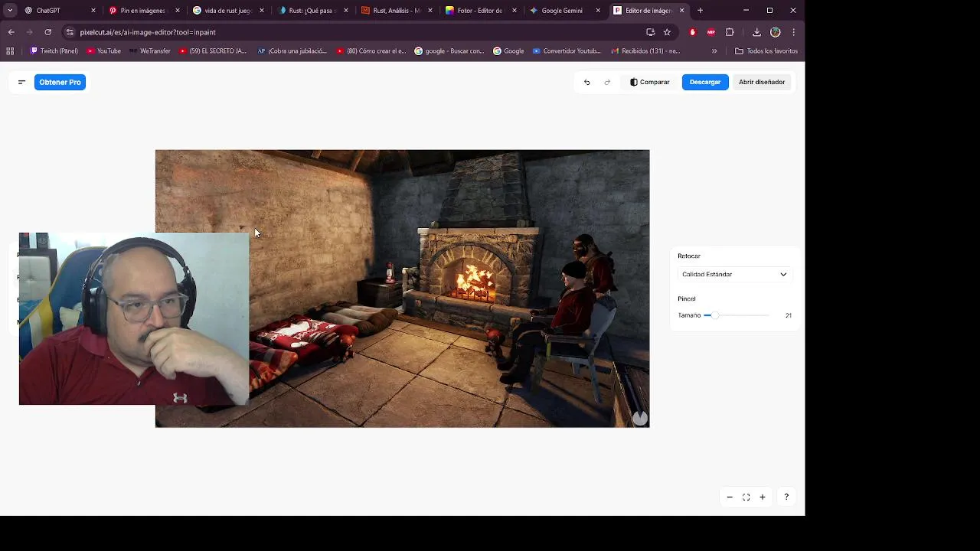The width and height of the screenshot is (980, 551).
Task: Open the ¿Cobra una jubilació bookmark
Action: pyautogui.click(x=292, y=51)
